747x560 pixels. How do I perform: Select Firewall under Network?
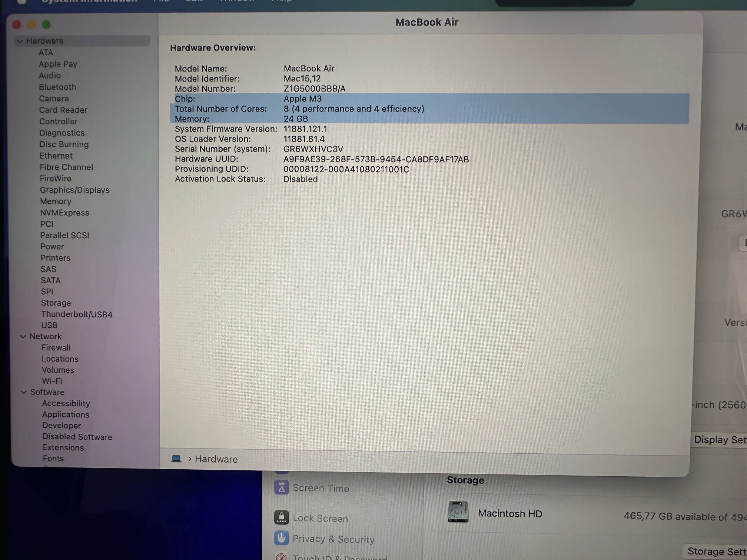(56, 348)
